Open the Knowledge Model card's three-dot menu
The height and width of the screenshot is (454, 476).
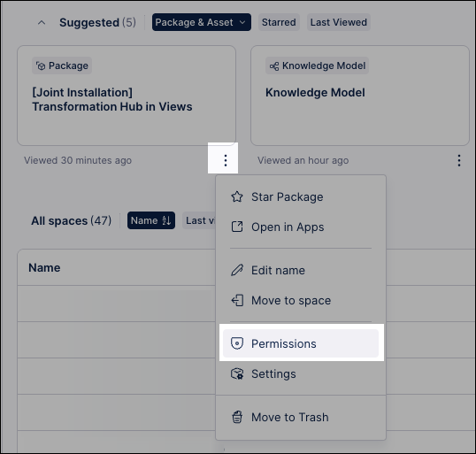(459, 160)
